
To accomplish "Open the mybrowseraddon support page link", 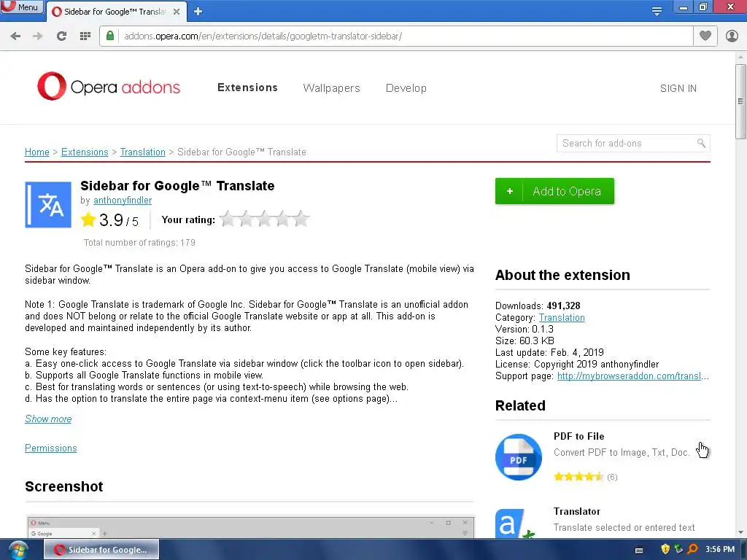I will click(x=632, y=376).
